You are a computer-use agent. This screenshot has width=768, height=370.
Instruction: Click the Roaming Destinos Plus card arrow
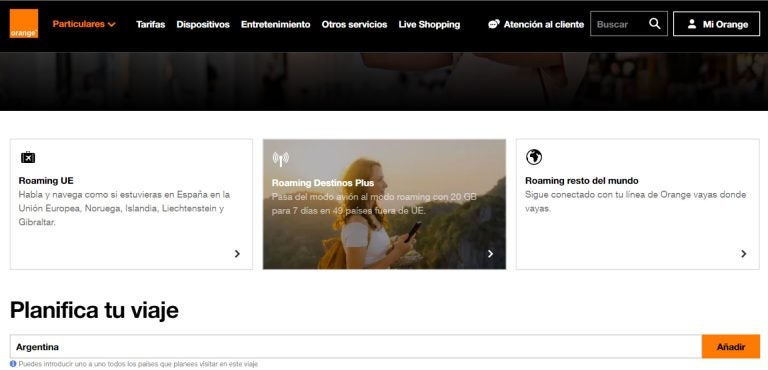coord(490,253)
